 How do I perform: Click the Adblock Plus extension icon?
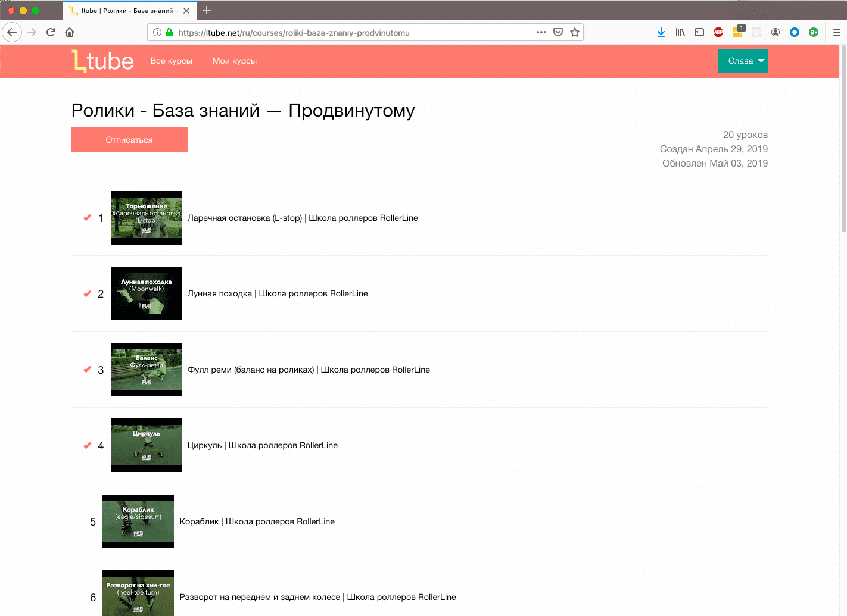[718, 32]
